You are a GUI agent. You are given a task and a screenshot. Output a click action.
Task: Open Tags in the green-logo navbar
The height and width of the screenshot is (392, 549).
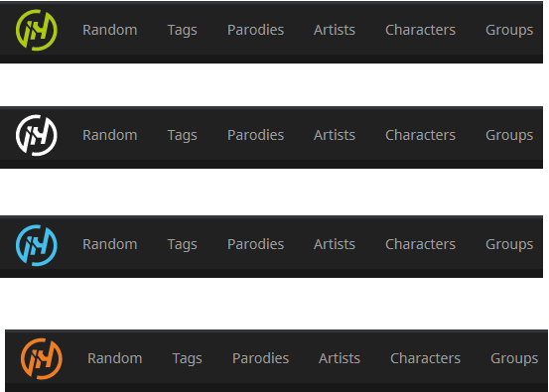pyautogui.click(x=182, y=31)
